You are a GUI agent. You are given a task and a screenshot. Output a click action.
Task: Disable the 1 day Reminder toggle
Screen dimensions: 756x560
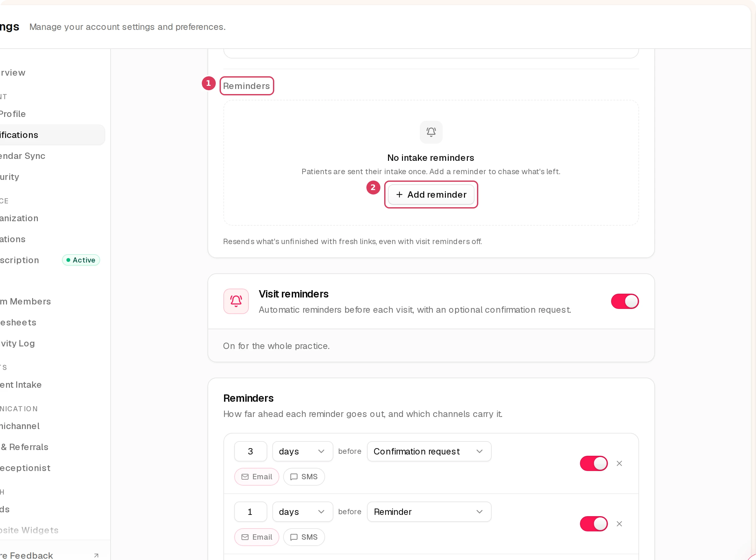593,523
